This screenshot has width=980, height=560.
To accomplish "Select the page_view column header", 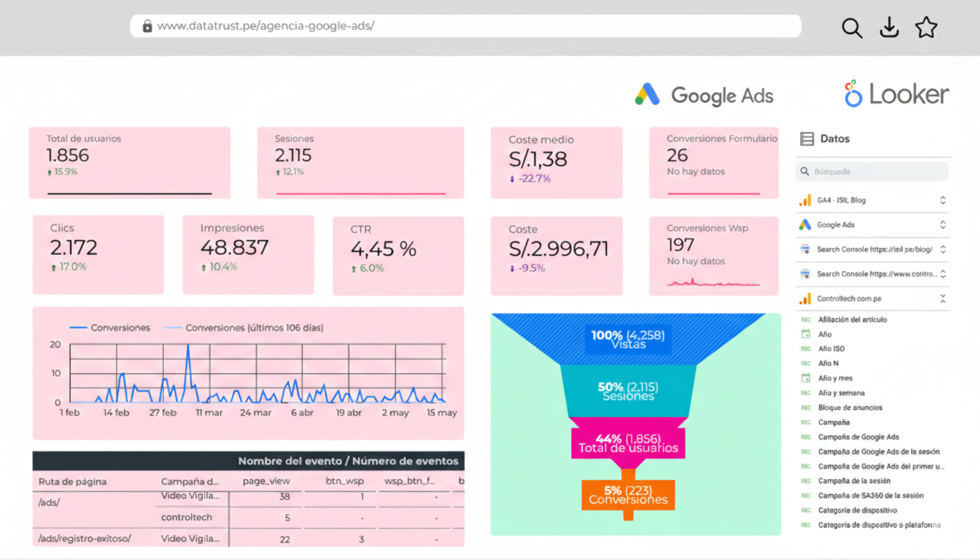I will [x=266, y=481].
